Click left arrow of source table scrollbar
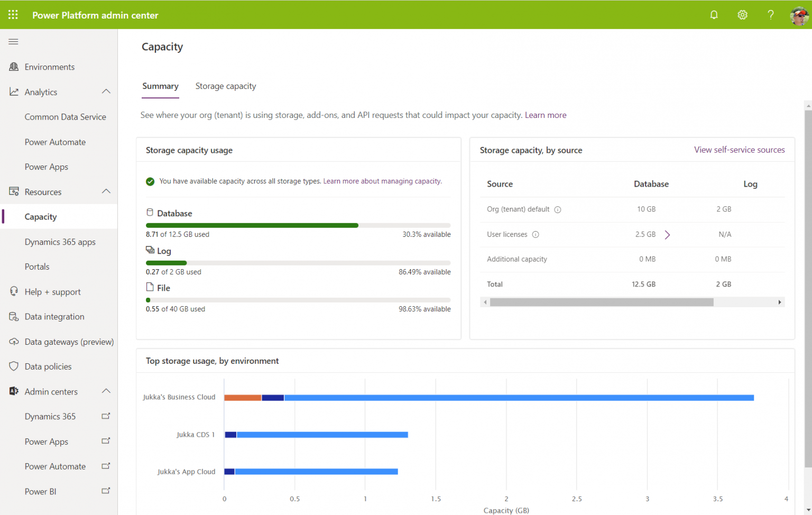Screen dimensions: 812x515 pos(485,302)
